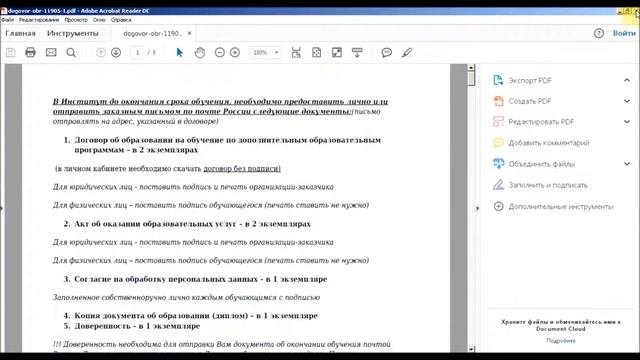Collapse the right tools pane arrow

pyautogui.click(x=478, y=208)
